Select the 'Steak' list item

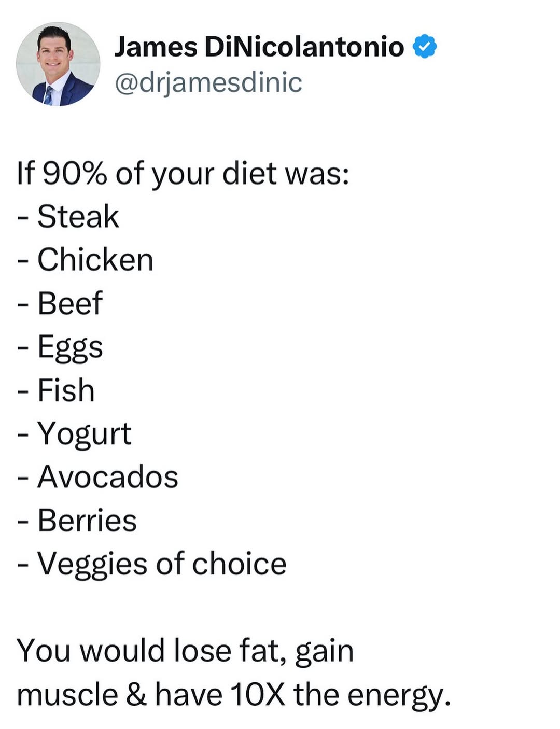click(x=68, y=216)
